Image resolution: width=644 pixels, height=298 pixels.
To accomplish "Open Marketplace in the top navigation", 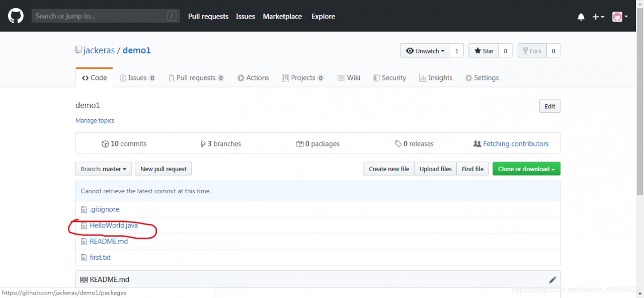I will pos(282,16).
